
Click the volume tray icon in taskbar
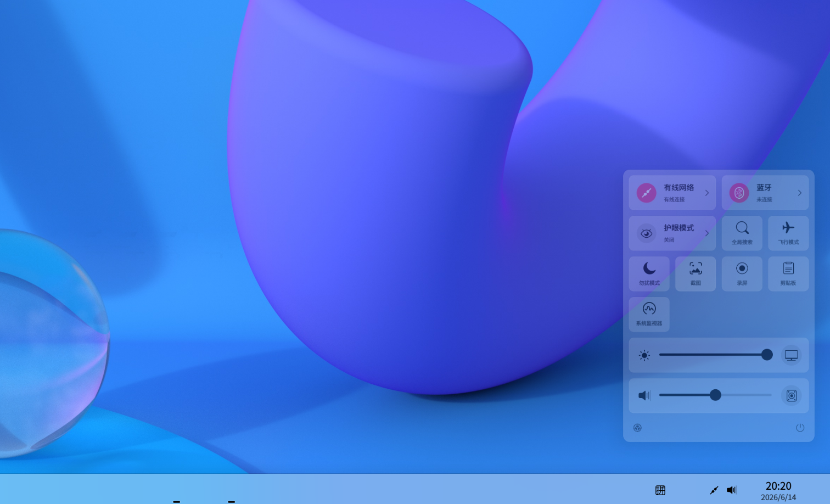pos(732,490)
